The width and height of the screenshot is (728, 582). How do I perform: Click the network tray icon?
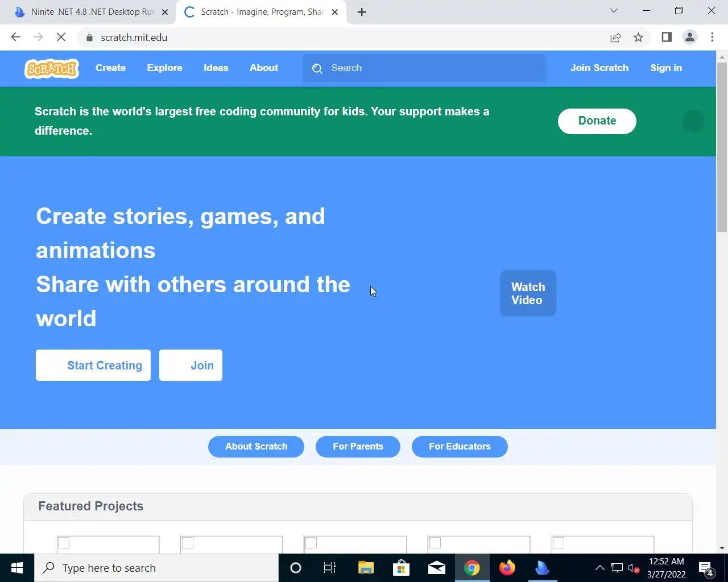[617, 568]
